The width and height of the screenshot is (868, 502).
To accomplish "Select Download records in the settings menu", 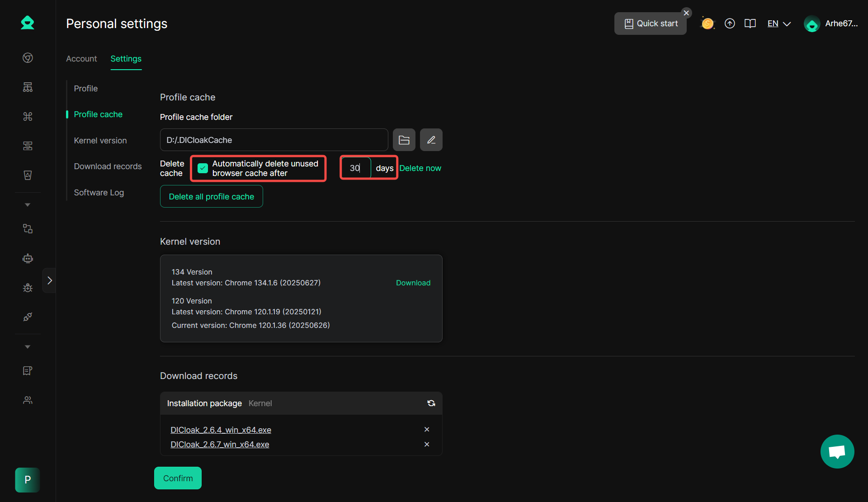I will 108,166.
